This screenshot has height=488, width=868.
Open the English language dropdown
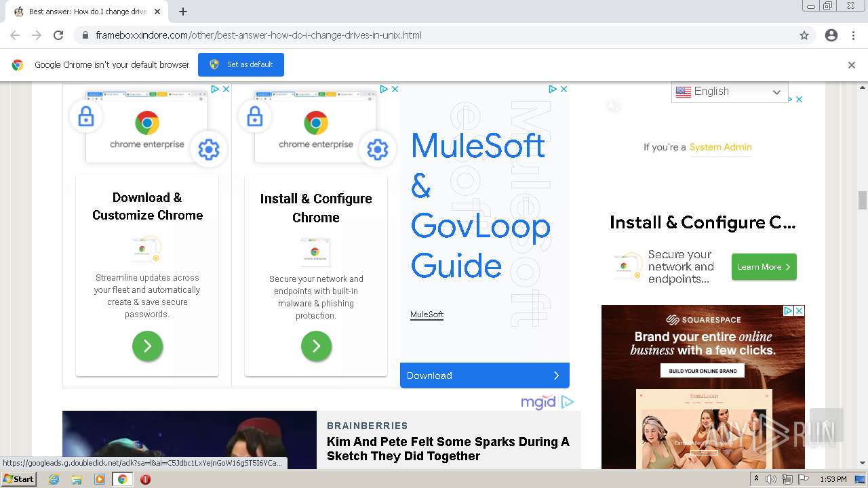(x=729, y=91)
